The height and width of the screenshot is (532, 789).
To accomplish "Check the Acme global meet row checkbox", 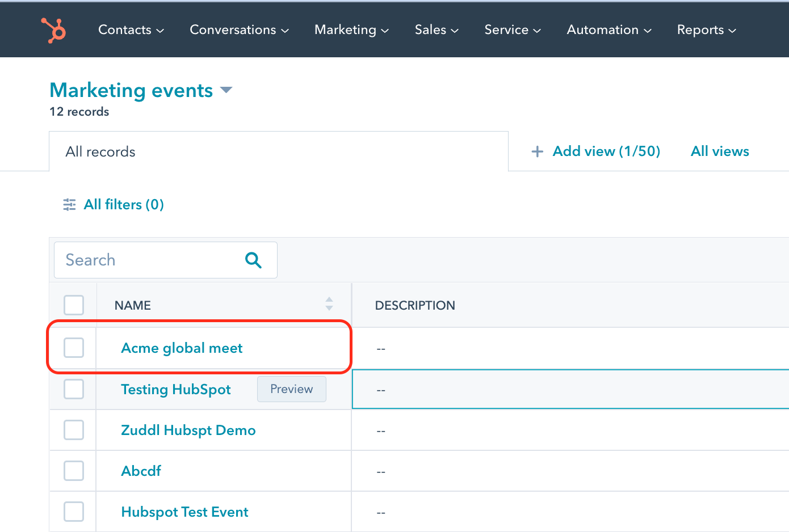I will click(x=74, y=348).
